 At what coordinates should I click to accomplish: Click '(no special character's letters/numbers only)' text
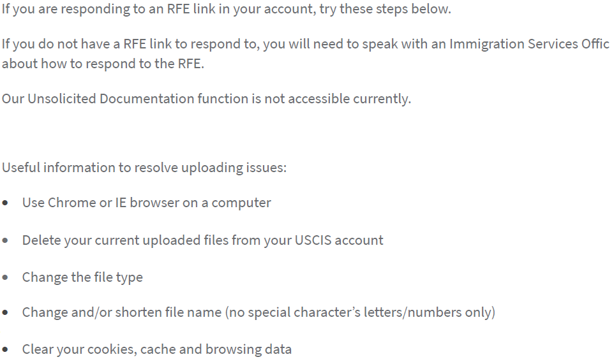pyautogui.click(x=360, y=312)
